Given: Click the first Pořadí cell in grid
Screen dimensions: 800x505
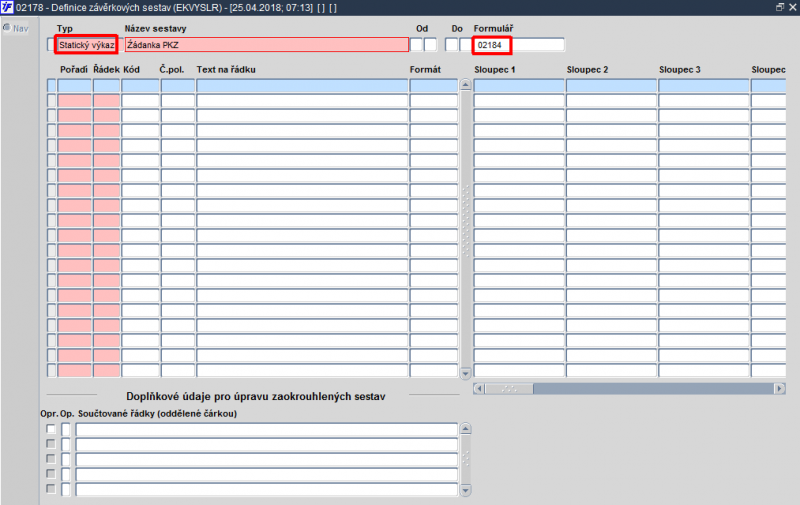Looking at the screenshot, I should tap(74, 85).
